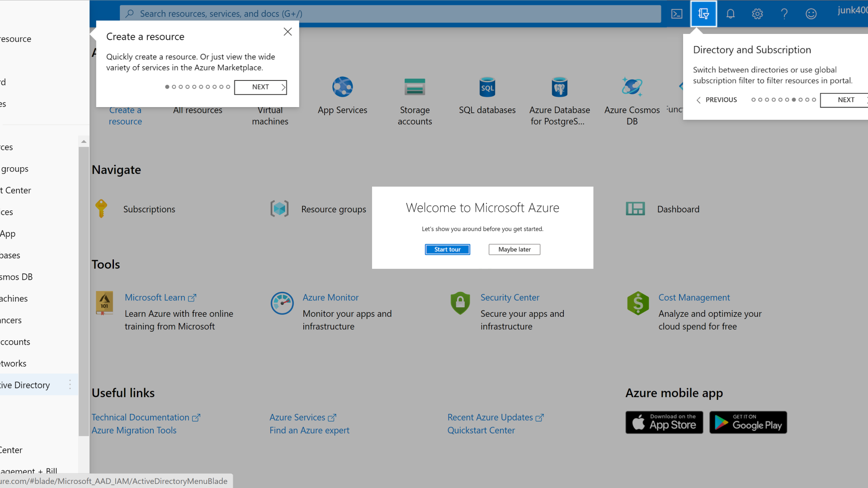Open the App Services icon
The height and width of the screenshot is (488, 868).
[x=342, y=87]
